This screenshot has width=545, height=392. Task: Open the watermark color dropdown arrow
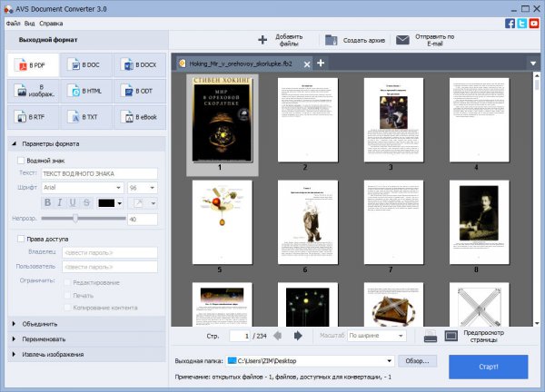click(x=120, y=203)
